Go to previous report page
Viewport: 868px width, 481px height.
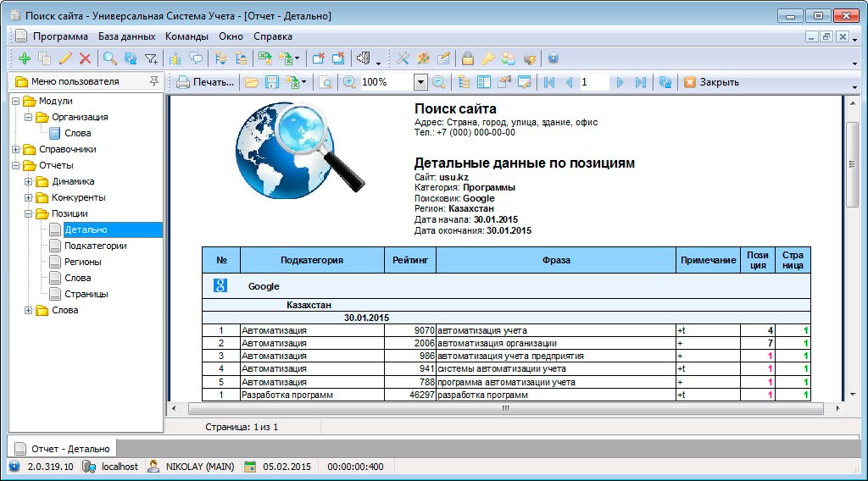pyautogui.click(x=569, y=82)
